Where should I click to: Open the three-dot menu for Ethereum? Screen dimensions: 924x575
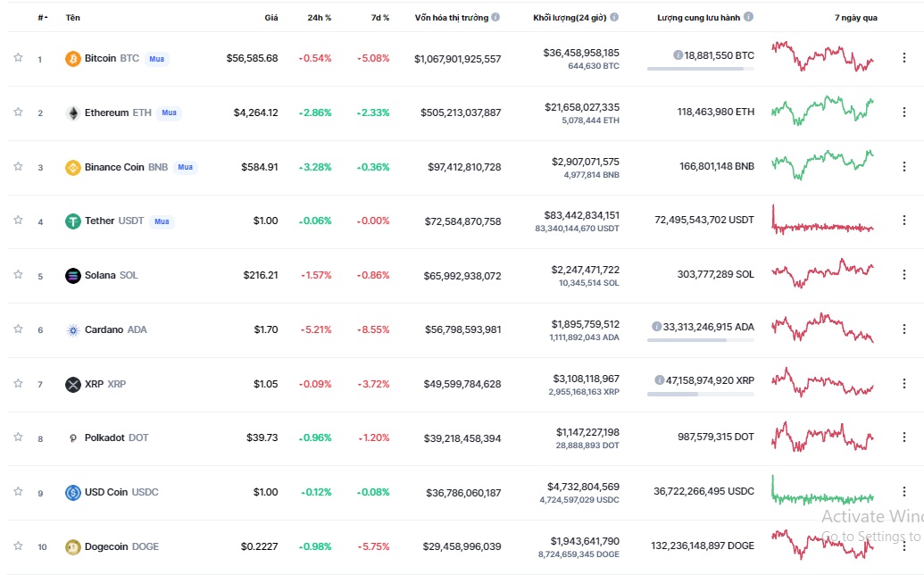click(903, 113)
